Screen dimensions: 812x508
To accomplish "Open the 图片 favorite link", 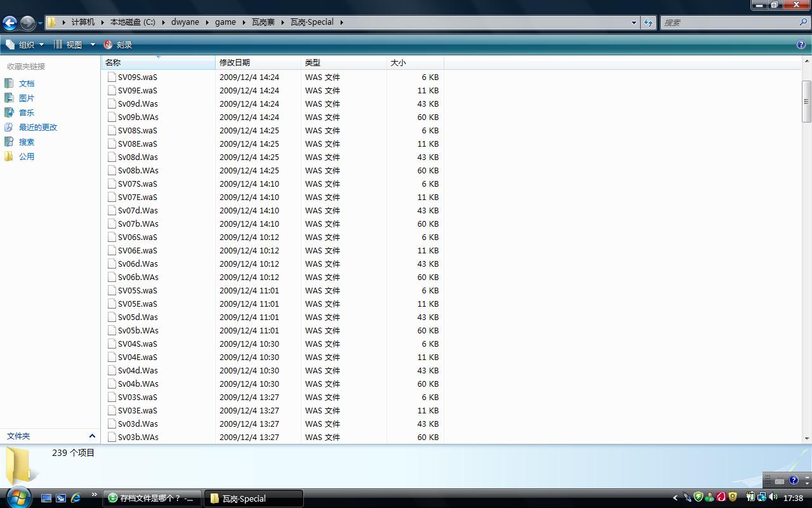I will (26, 98).
